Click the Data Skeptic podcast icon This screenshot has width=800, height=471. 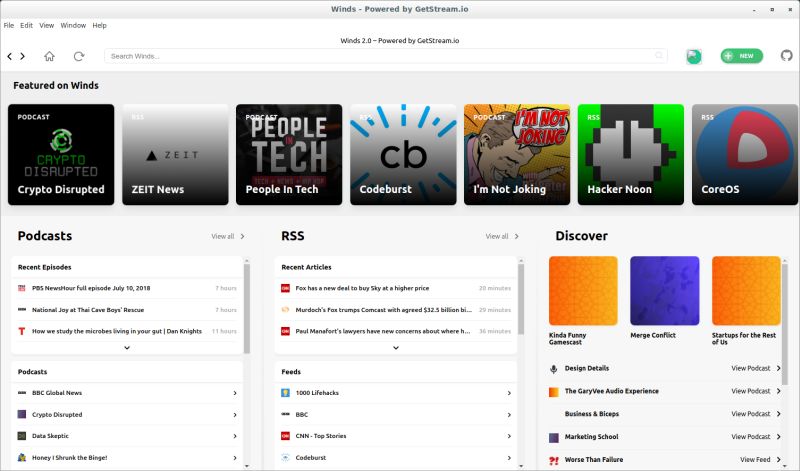[x=21, y=436]
